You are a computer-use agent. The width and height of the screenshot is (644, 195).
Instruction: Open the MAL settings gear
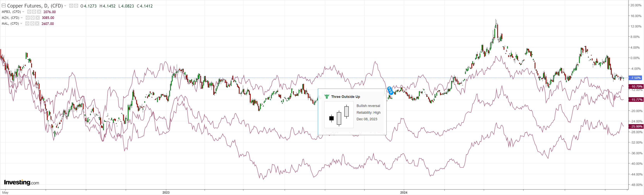(x=32, y=24)
